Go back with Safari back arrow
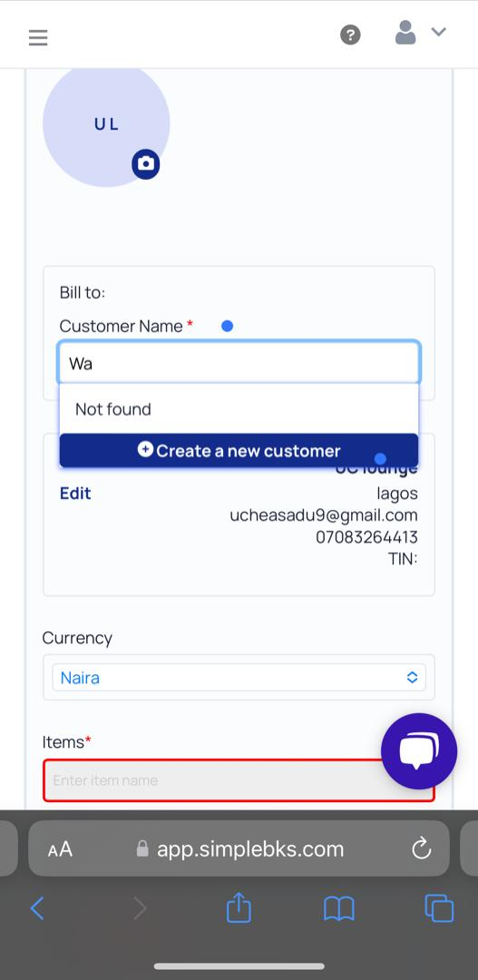The height and width of the screenshot is (980, 478). (37, 908)
